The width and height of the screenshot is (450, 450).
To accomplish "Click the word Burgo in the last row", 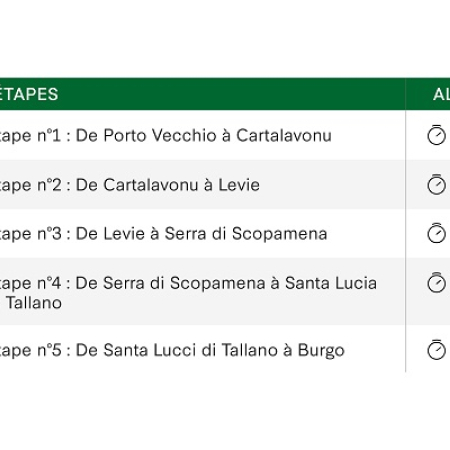I will click(x=321, y=351).
